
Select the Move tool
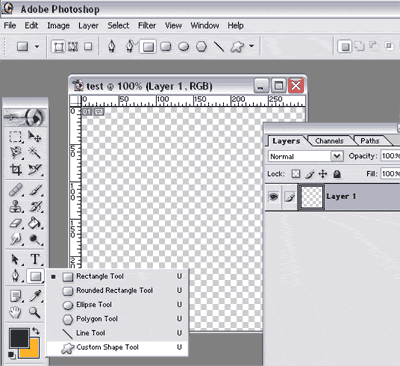34,136
